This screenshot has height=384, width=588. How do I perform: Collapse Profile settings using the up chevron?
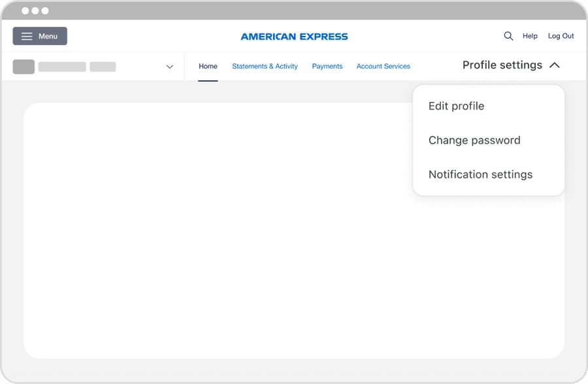pos(554,65)
